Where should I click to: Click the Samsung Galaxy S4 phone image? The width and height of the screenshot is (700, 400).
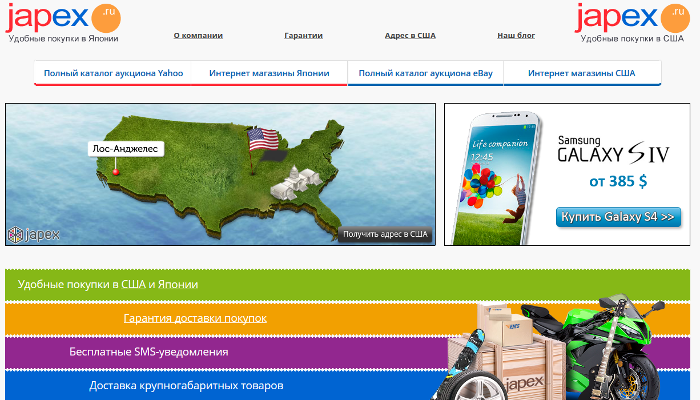click(x=498, y=179)
